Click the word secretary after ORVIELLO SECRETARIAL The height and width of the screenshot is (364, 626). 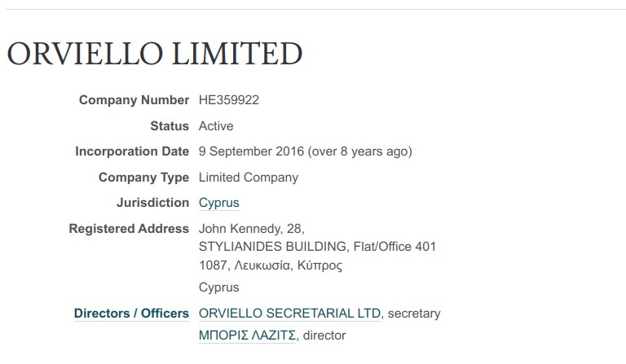pos(414,314)
